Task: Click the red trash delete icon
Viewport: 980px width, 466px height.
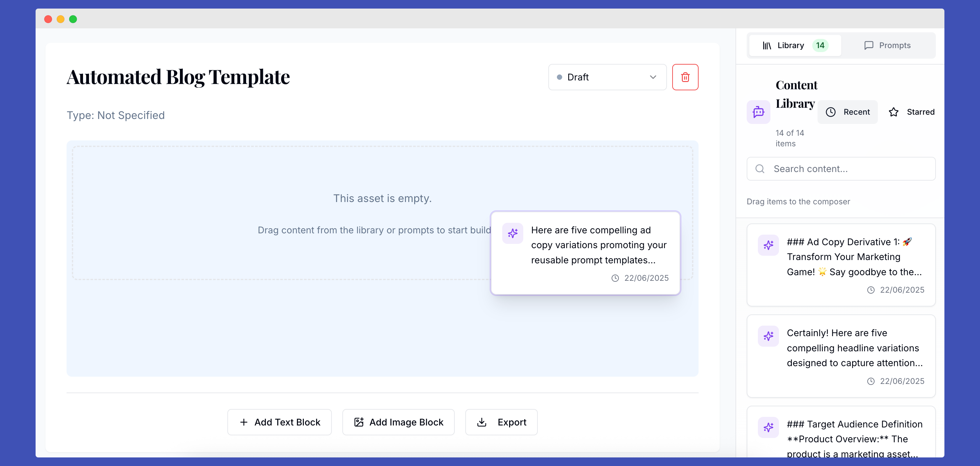Action: [685, 77]
